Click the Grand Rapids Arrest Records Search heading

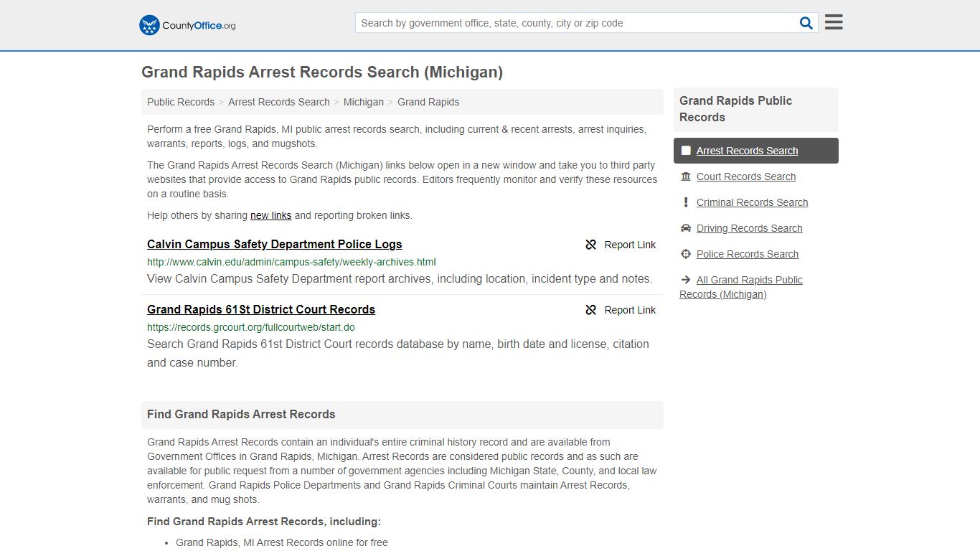[322, 72]
